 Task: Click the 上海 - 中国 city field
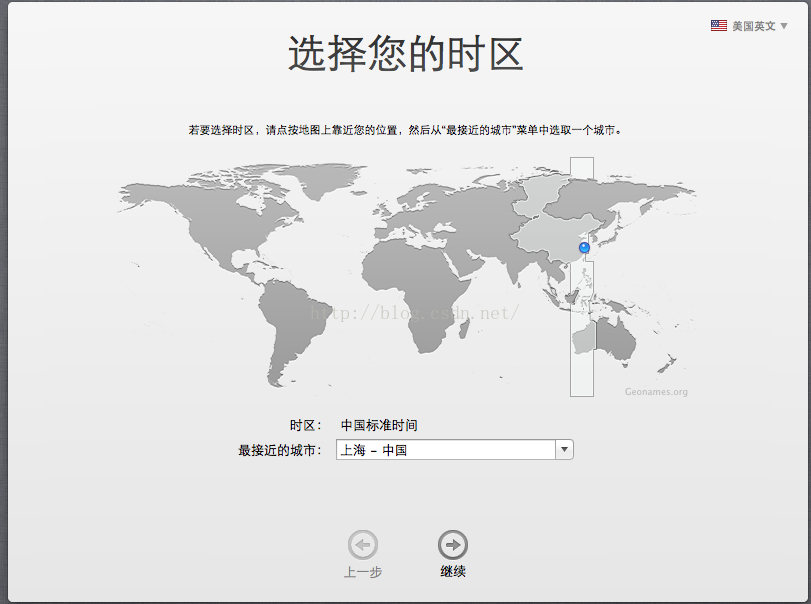445,450
